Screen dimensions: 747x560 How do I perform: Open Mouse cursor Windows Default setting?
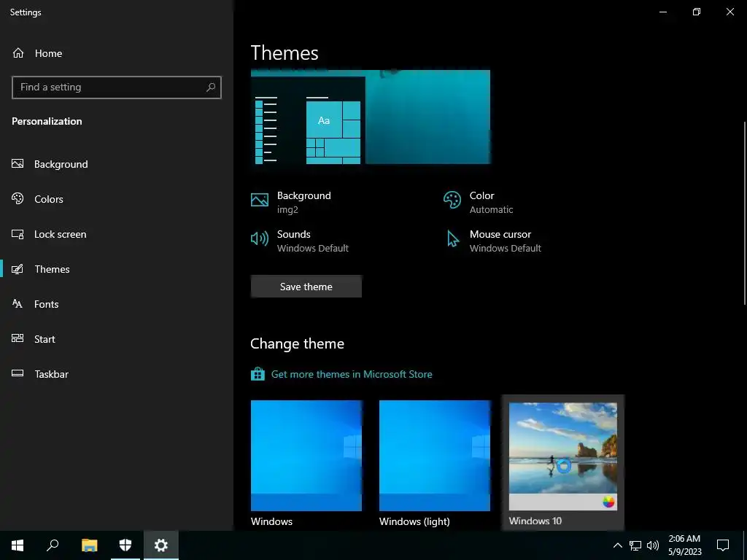(494, 241)
